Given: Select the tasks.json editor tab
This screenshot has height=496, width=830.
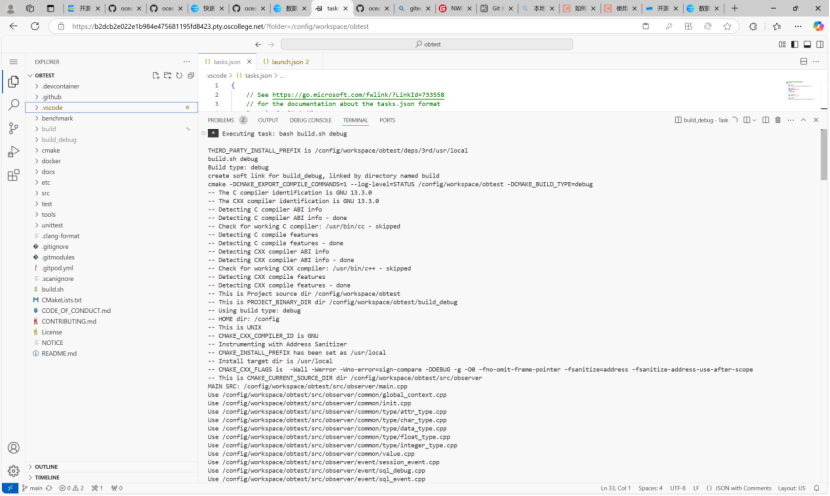Looking at the screenshot, I should (x=227, y=62).
